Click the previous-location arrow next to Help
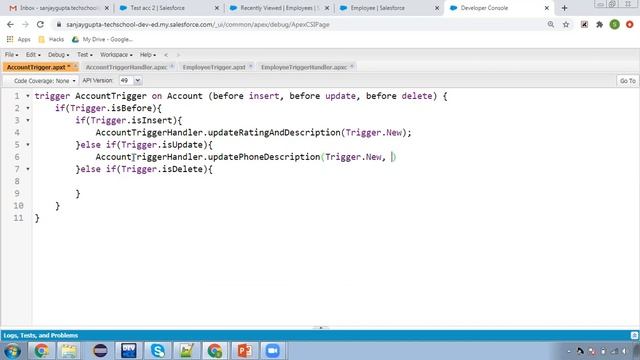 click(166, 55)
